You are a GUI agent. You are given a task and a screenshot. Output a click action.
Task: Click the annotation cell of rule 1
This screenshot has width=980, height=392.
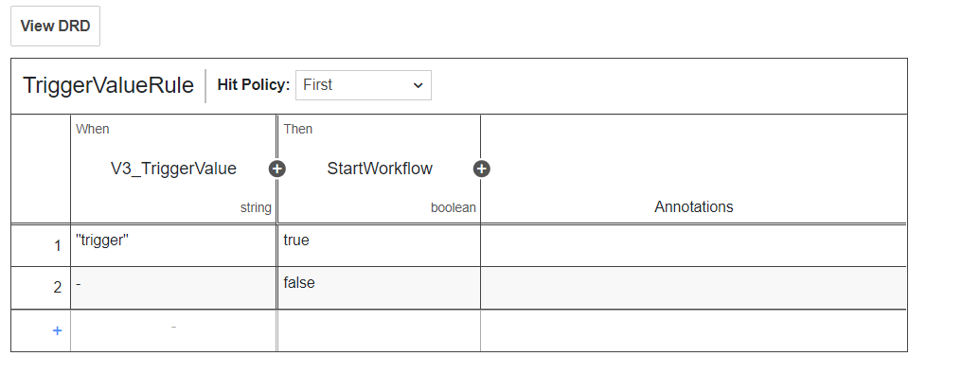(x=693, y=244)
